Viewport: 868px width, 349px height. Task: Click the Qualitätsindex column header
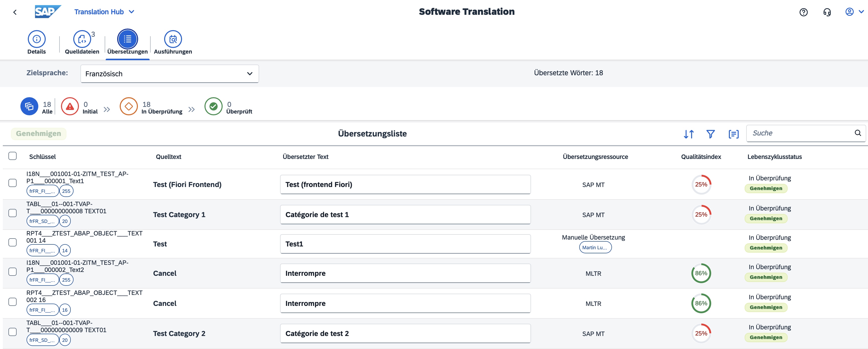pos(701,157)
